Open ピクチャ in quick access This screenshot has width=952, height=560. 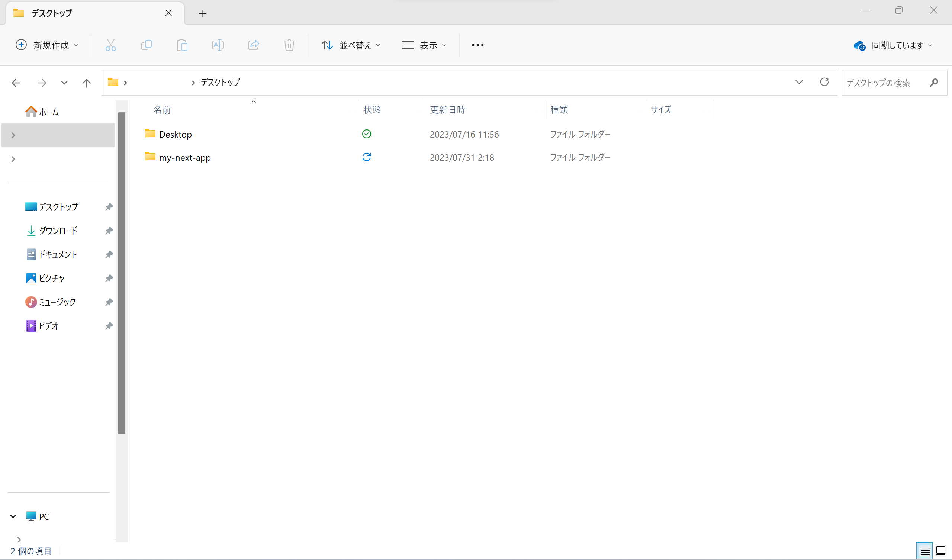(45, 278)
